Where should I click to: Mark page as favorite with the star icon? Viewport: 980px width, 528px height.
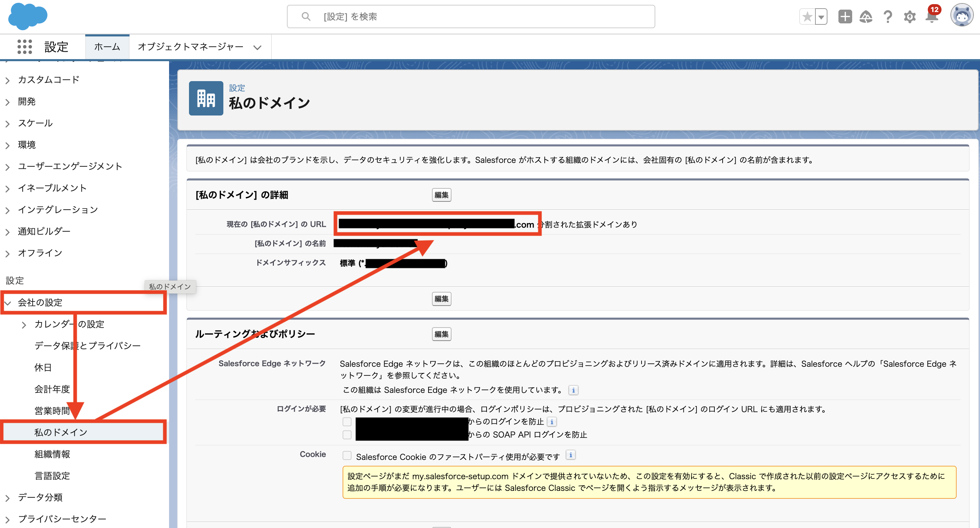807,16
